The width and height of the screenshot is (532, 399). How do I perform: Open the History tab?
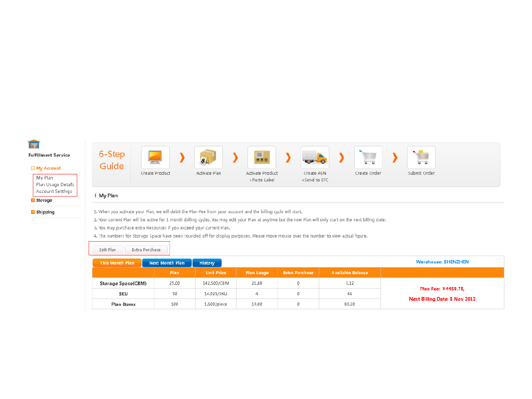[x=207, y=263]
